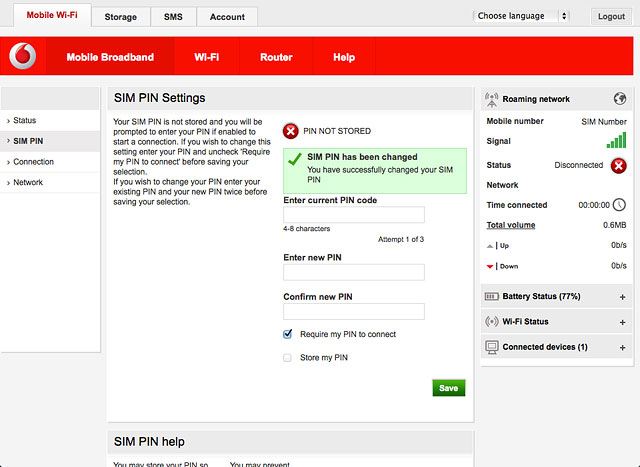This screenshot has height=467, width=640.
Task: Click the connected devices monitor icon
Action: pyautogui.click(x=492, y=347)
